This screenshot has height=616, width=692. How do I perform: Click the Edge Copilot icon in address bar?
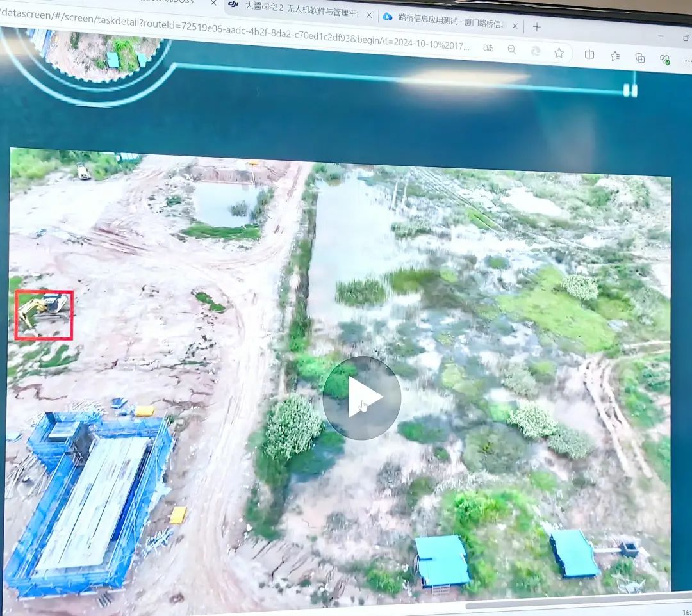(536, 51)
